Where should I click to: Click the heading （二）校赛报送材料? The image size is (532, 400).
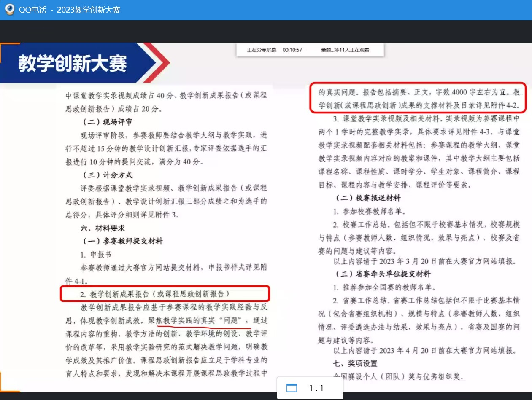click(368, 198)
